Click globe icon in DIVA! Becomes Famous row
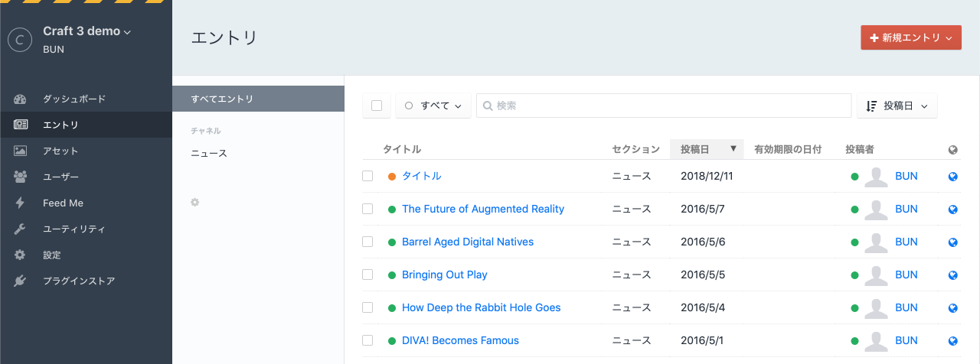This screenshot has height=364, width=980. pyautogui.click(x=952, y=341)
